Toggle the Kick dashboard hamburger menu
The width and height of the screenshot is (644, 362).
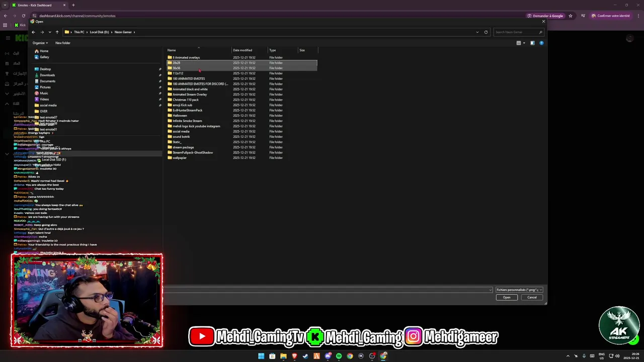coord(8,38)
